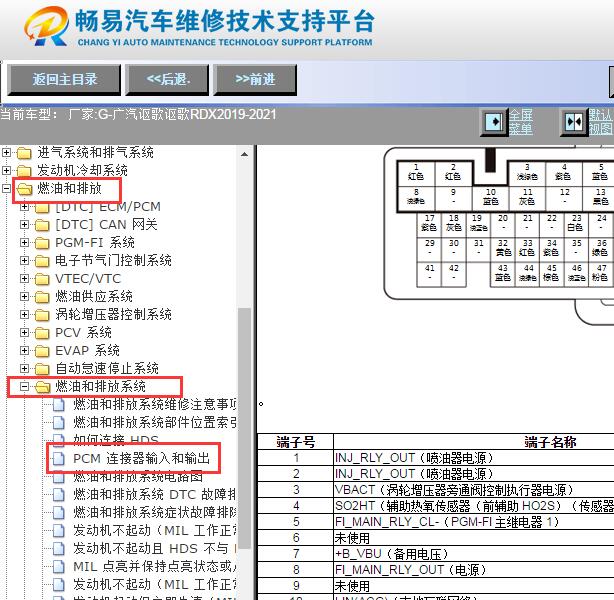Image resolution: width=614 pixels, height=600 pixels.
Task: Click document icon for 发动机不起动且 HDS
Action: pyautogui.click(x=59, y=548)
